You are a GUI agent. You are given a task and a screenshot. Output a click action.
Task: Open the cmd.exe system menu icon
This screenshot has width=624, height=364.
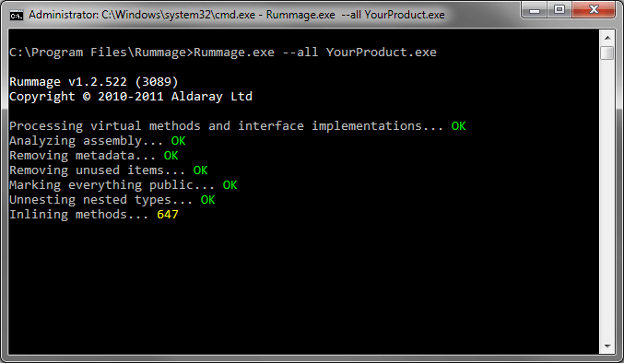(x=17, y=15)
